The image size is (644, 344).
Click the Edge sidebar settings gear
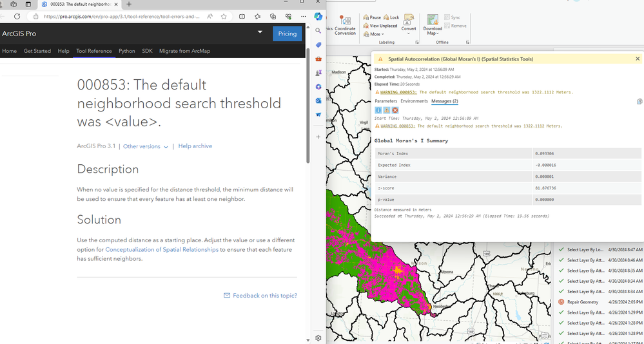click(x=318, y=338)
